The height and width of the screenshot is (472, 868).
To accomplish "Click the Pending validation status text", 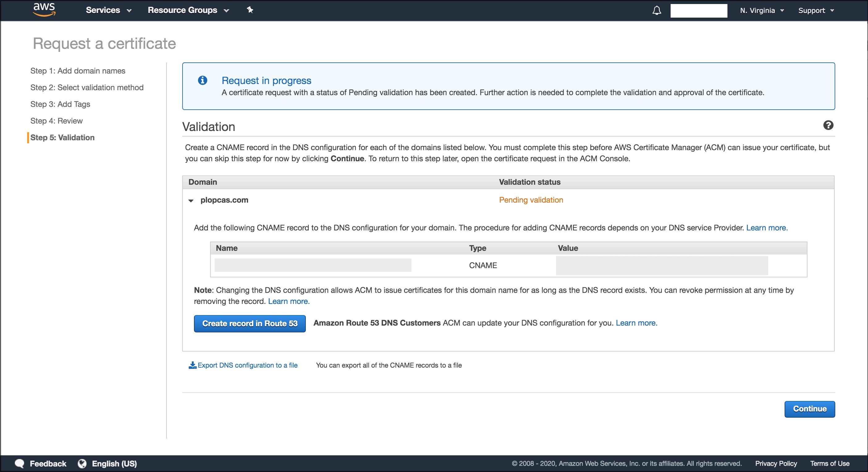I will [x=531, y=200].
